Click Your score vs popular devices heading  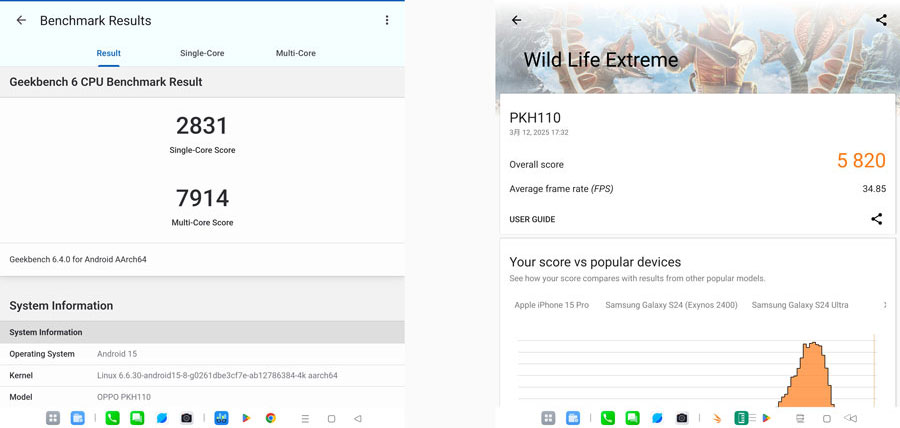point(595,262)
